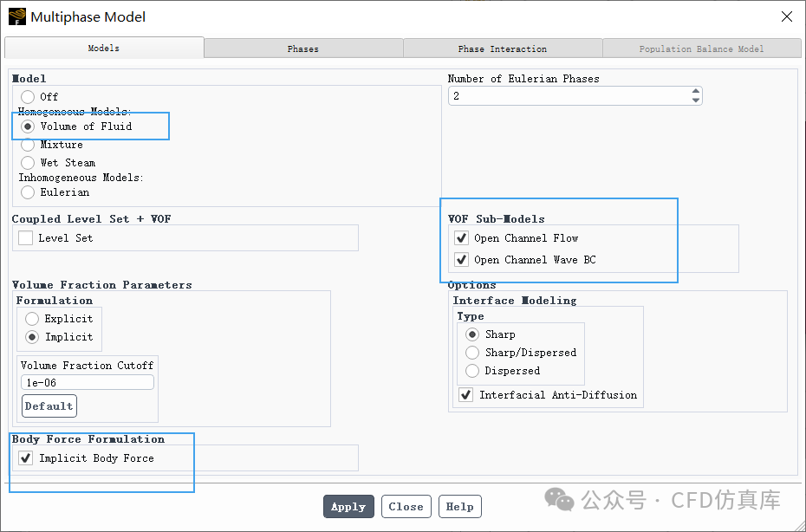Click the Fluent app icon in title bar
The width and height of the screenshot is (806, 532).
[17, 16]
